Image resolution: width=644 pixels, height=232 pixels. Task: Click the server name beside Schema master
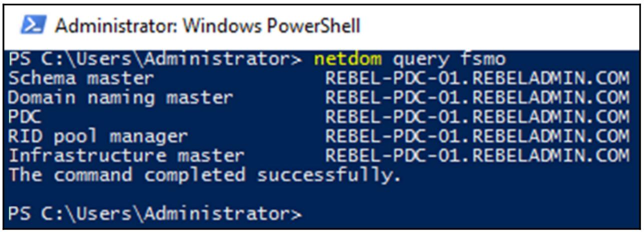[476, 78]
